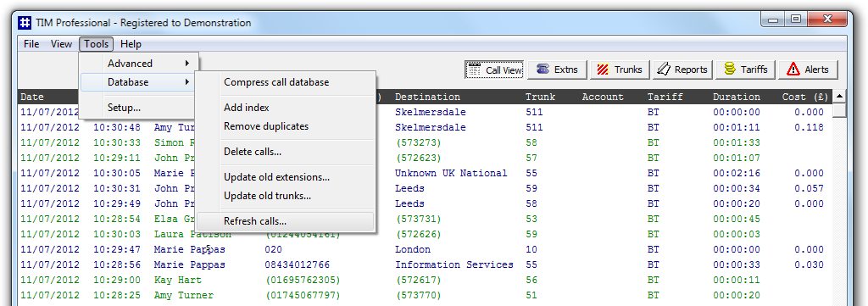This screenshot has height=306, width=868.
Task: Select the Database submenu entry
Action: (x=138, y=82)
